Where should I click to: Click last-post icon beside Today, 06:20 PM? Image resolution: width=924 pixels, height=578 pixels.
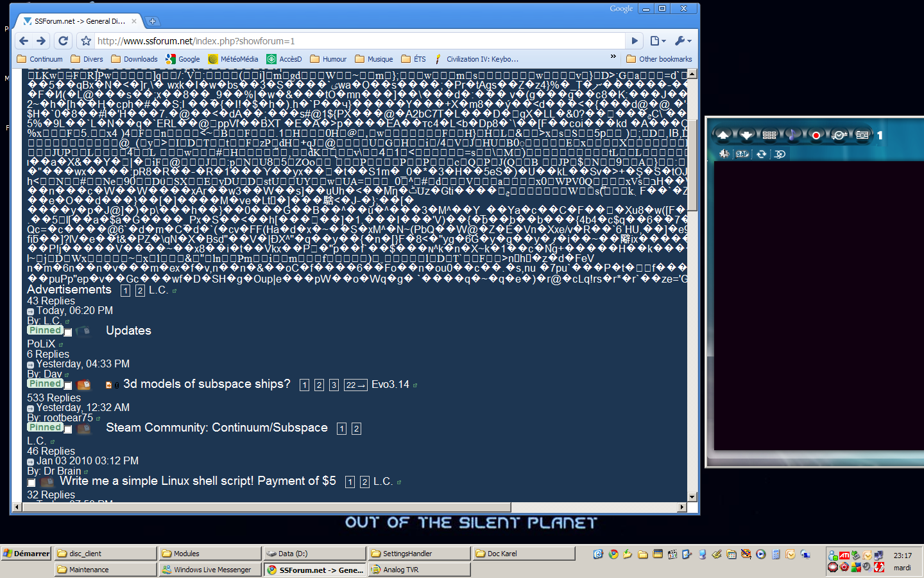pos(30,312)
